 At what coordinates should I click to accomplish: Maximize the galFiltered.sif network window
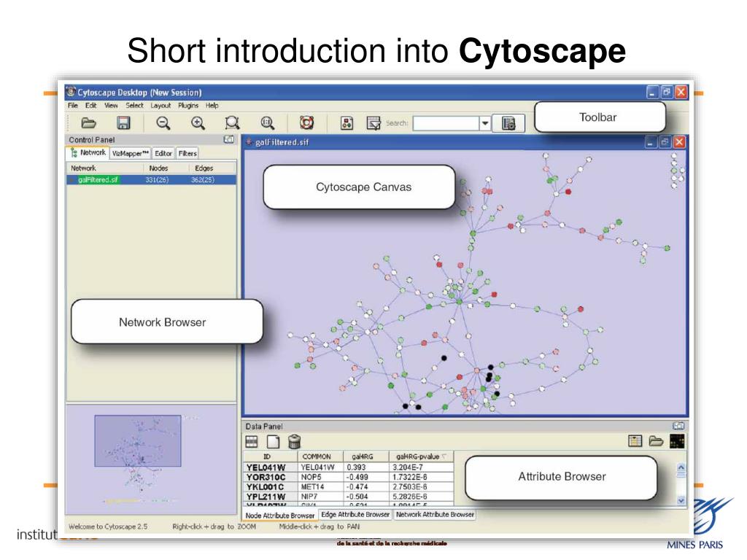point(665,142)
